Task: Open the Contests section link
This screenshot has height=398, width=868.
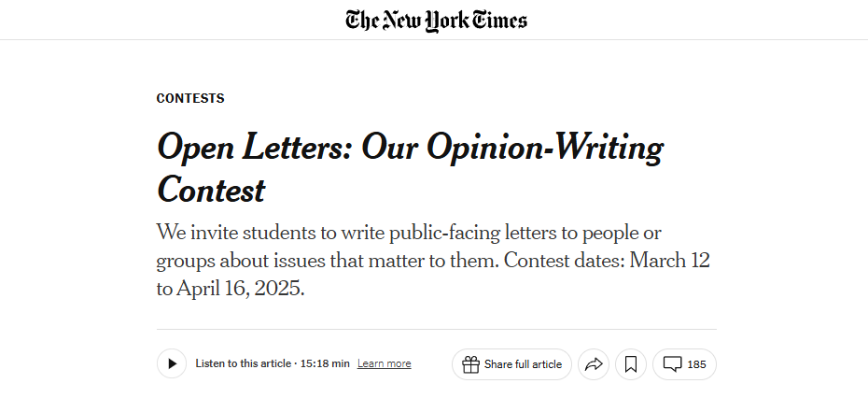Action: pos(190,98)
